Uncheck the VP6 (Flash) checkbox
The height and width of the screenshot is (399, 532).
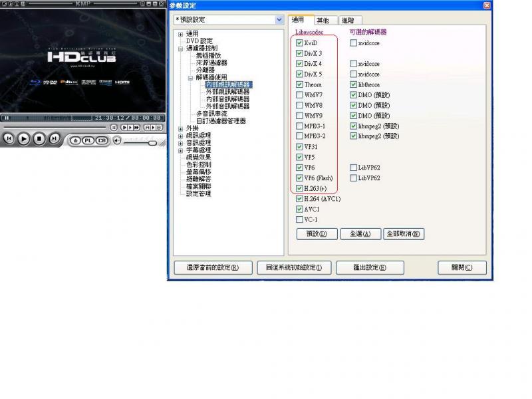click(x=299, y=178)
